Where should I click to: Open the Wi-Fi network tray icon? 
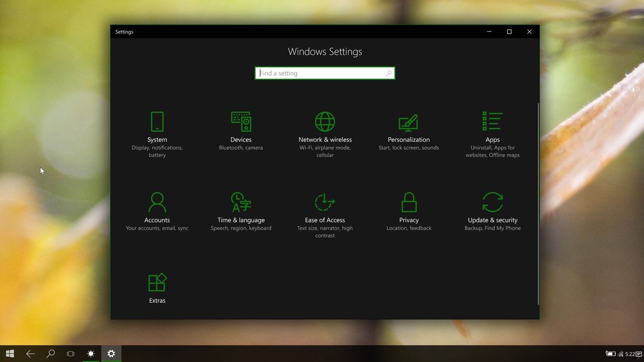click(x=621, y=354)
